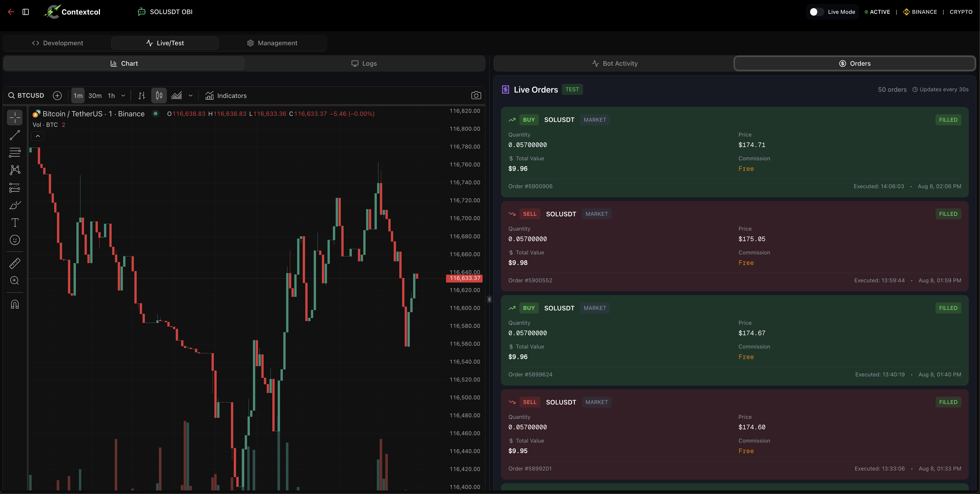
Task: Click the Vol · BTC indicator label
Action: pos(45,125)
